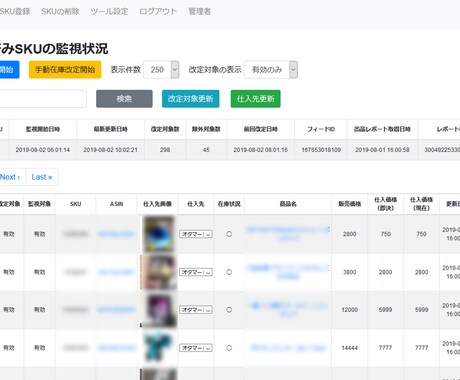The image size is (460, 380).
Task: Click the 改定対象更新 button
Action: 191,99
